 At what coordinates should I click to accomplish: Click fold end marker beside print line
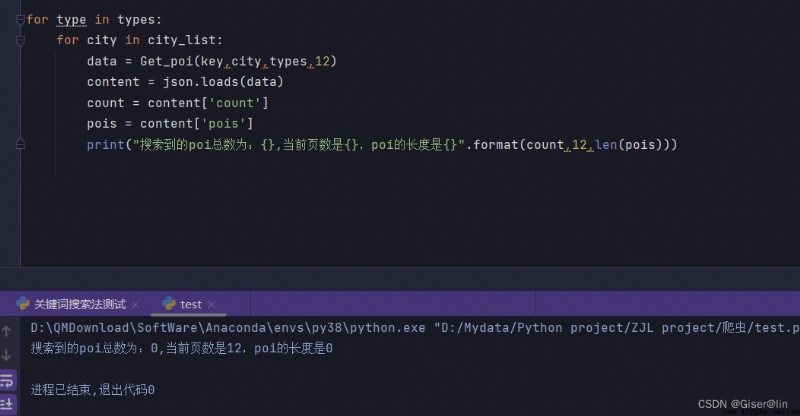point(20,144)
